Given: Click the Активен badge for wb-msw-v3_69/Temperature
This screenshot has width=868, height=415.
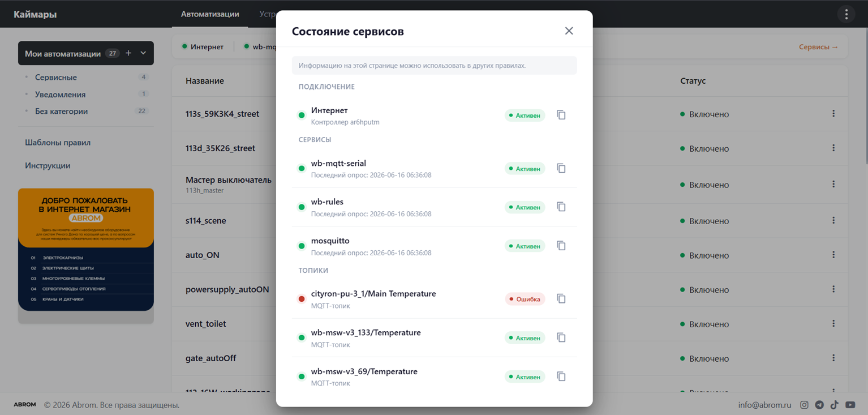Looking at the screenshot, I should click(525, 377).
